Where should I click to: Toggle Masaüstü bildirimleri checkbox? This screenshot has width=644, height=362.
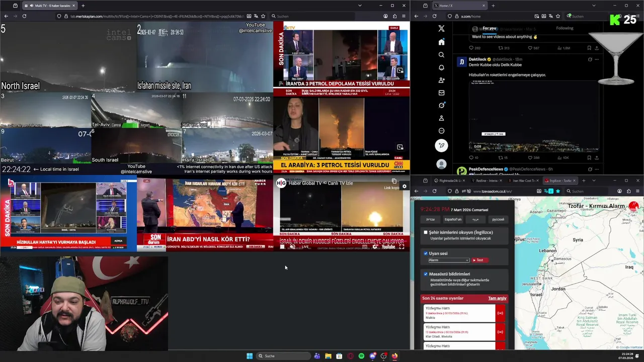point(426,274)
